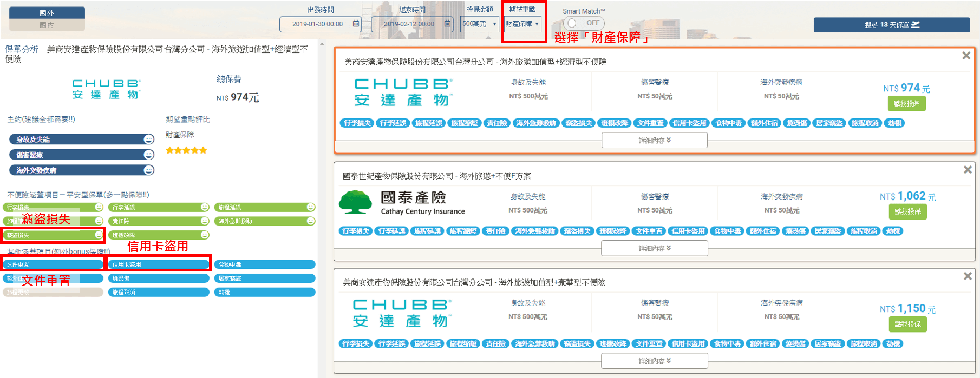
Task: Click the greyed 旅程更改 coverage bar
Action: [x=53, y=292]
